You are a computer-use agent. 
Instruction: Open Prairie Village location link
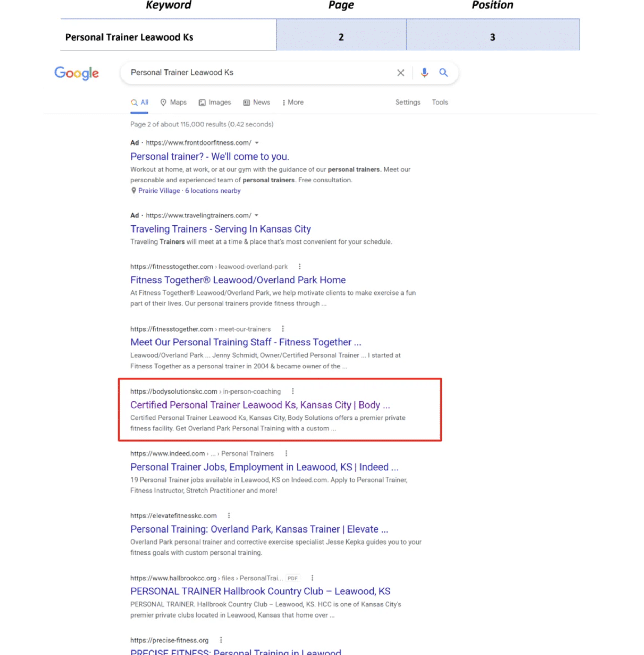(159, 191)
